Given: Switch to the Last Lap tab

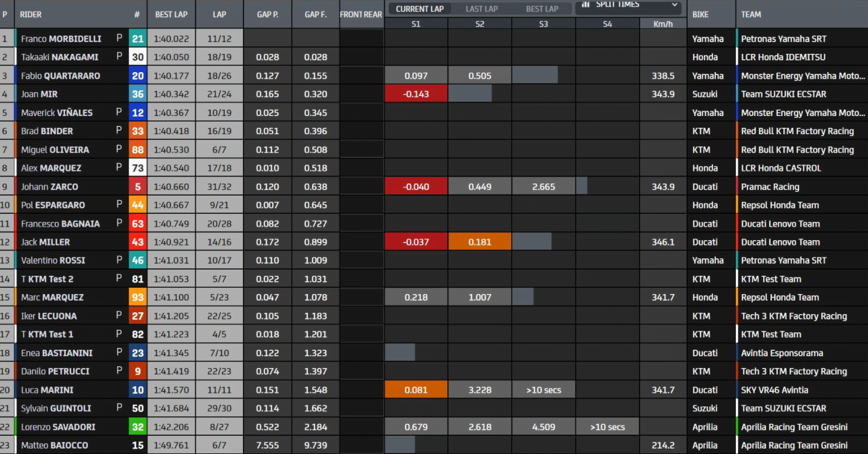Looking at the screenshot, I should pos(483,9).
